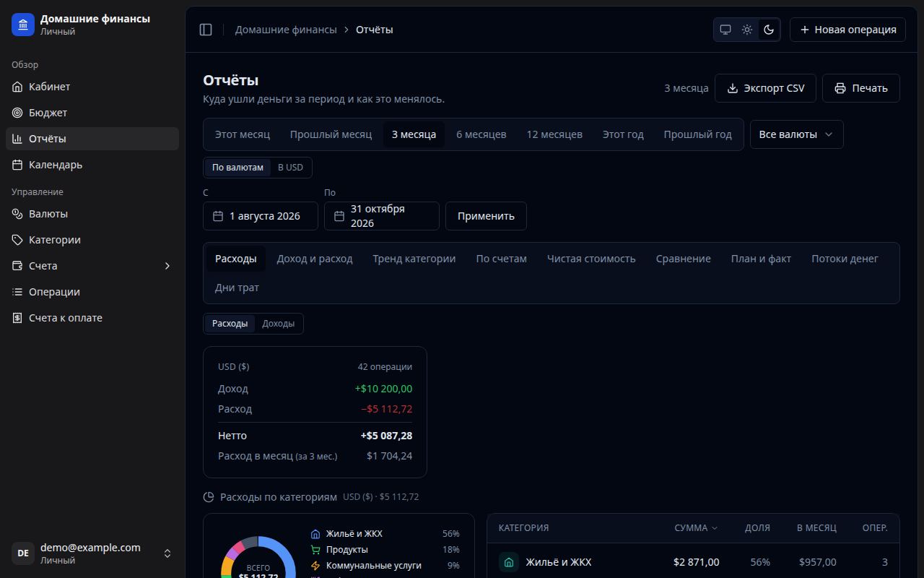Open Операции in the sidebar
The image size is (924, 578).
click(92, 292)
